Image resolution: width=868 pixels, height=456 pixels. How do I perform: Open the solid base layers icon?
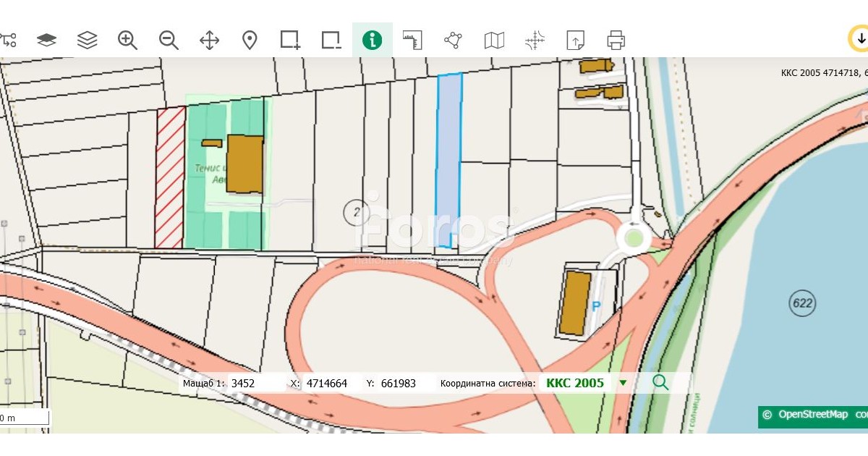[x=46, y=40]
